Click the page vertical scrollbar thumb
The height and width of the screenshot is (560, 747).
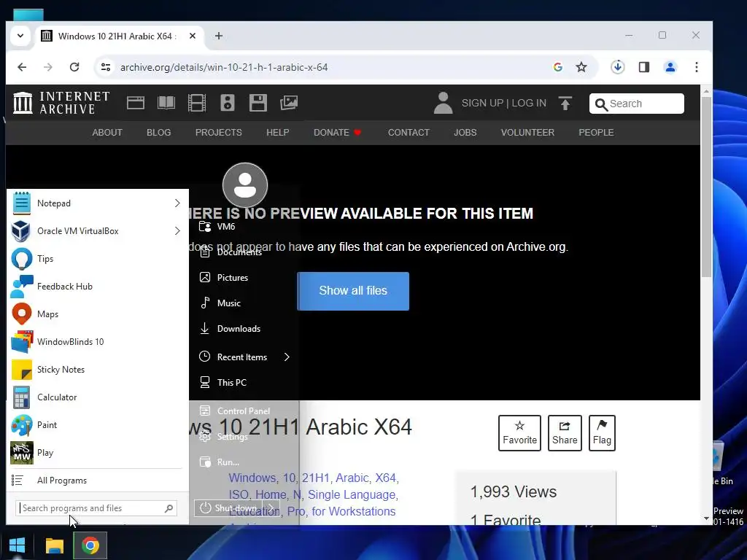tap(706, 186)
